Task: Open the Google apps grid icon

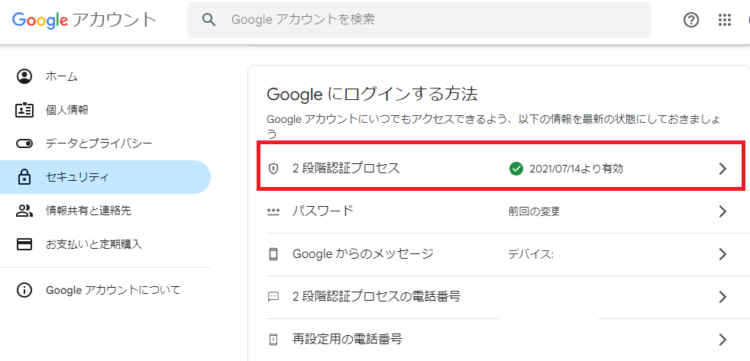Action: click(x=725, y=20)
